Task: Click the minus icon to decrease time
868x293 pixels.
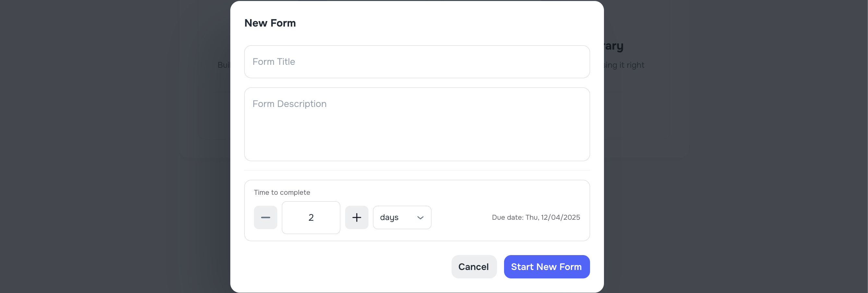Action: pos(265,217)
